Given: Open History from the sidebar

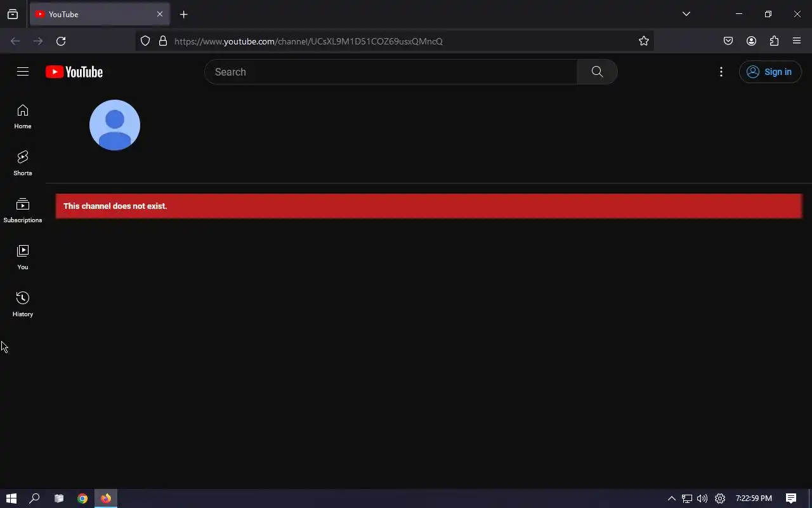Looking at the screenshot, I should pyautogui.click(x=23, y=305).
